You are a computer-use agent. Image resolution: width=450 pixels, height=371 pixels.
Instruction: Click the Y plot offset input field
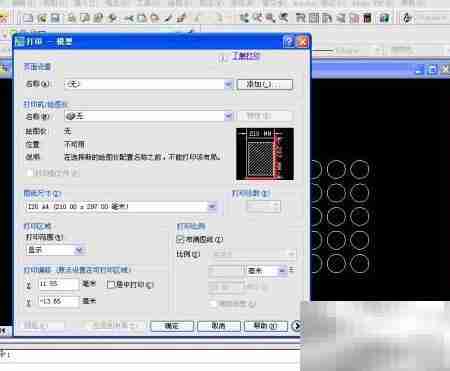59,301
